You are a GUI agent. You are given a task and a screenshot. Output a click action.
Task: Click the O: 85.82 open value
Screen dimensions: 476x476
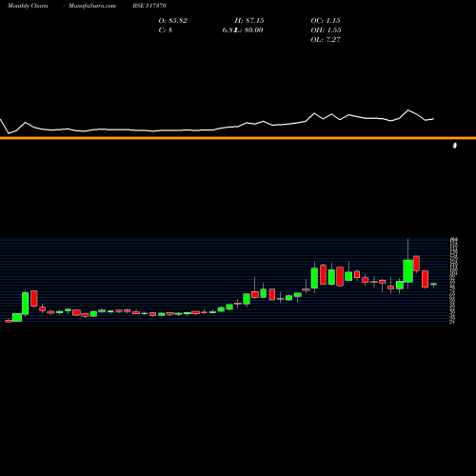point(172,21)
